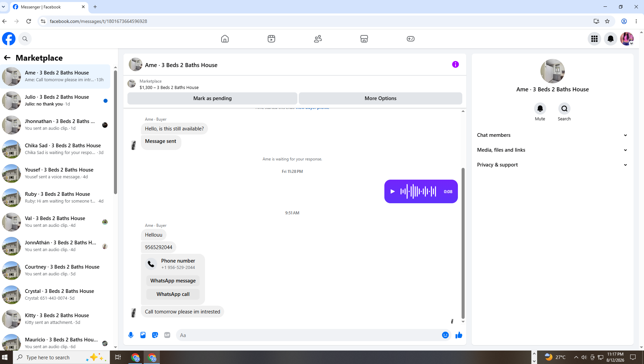Click the Aa message input field

click(x=309, y=335)
